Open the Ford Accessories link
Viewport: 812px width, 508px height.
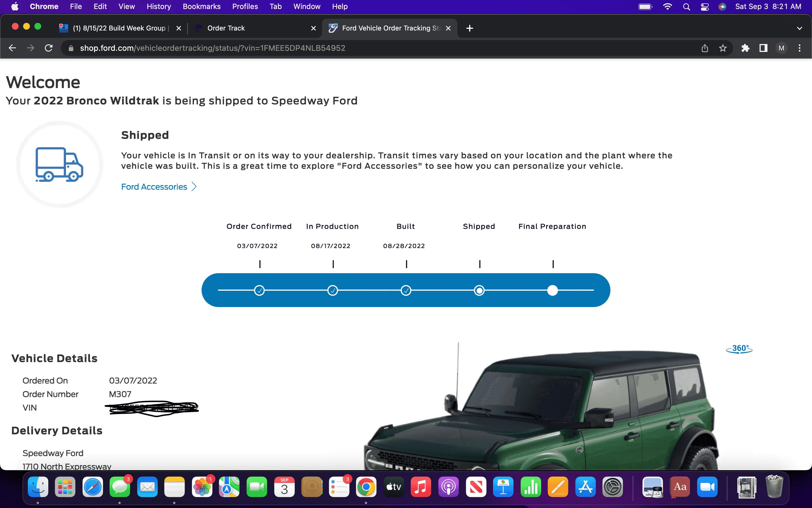pyautogui.click(x=154, y=187)
